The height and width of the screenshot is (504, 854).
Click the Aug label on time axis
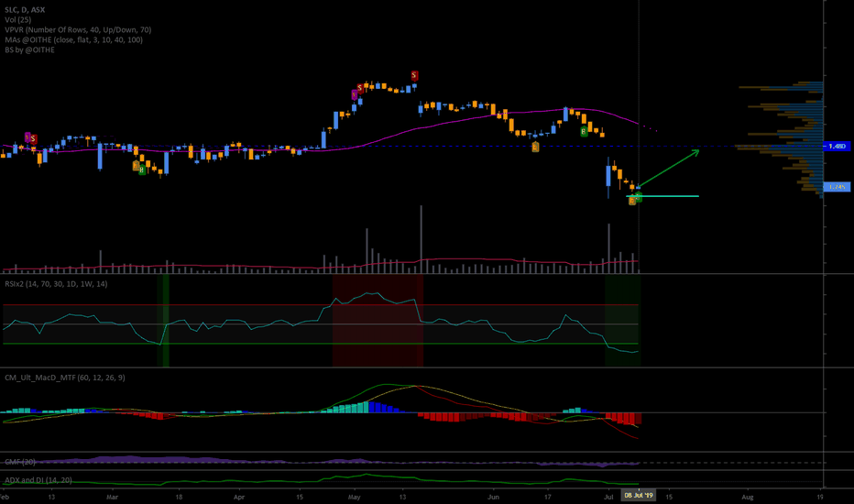pos(748,497)
